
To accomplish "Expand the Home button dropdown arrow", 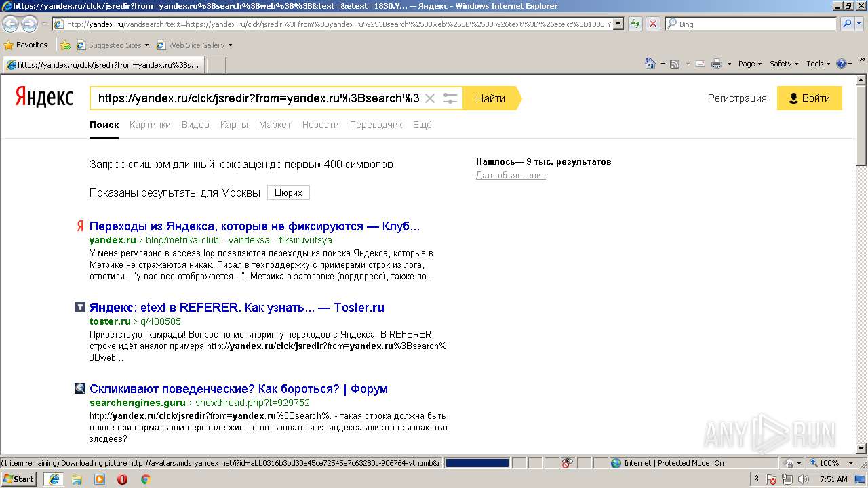I will pos(662,64).
